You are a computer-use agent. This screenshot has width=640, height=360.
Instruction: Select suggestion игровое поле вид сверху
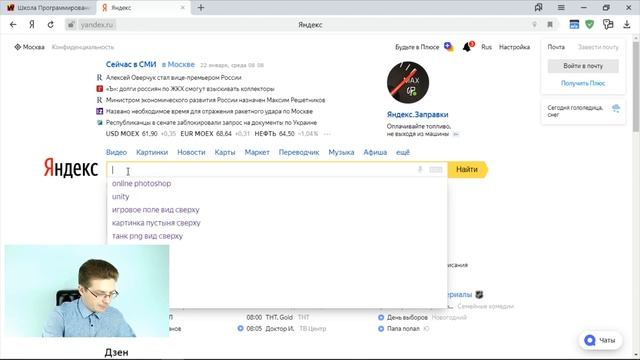tap(156, 210)
